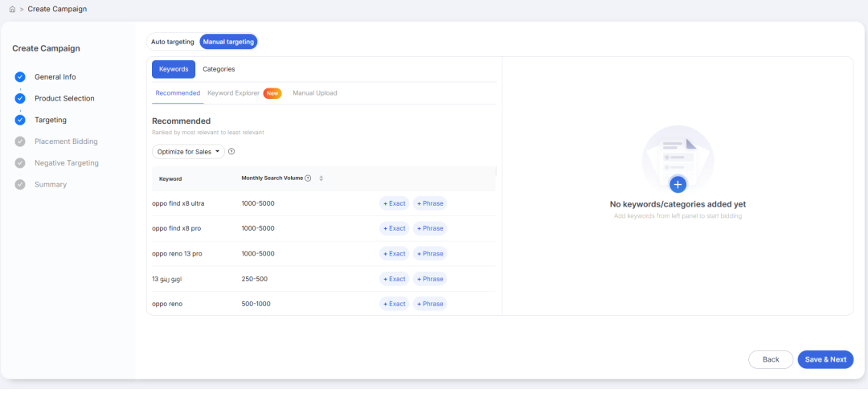Switch to the Categories tab
Viewport: 868px width, 393px height.
(x=219, y=69)
